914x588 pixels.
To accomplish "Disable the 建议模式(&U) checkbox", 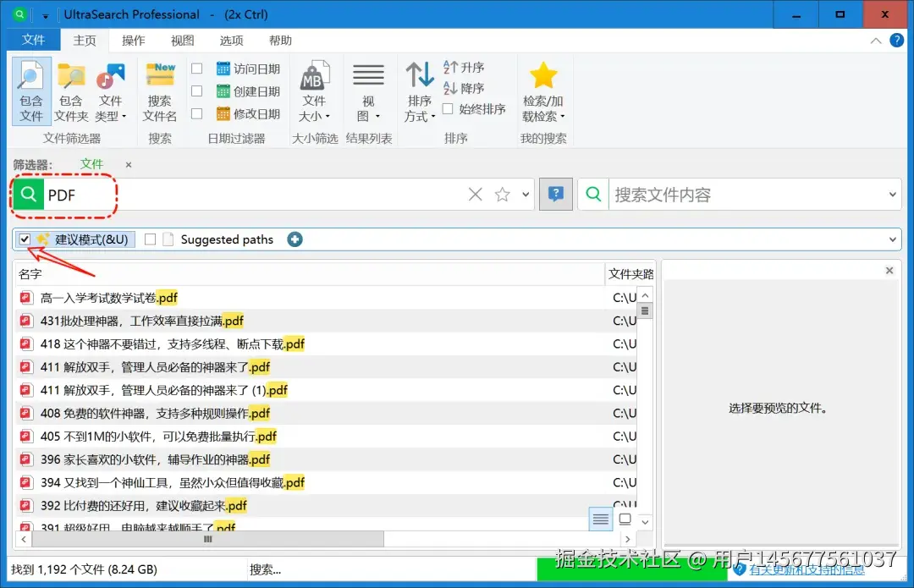I will (25, 239).
